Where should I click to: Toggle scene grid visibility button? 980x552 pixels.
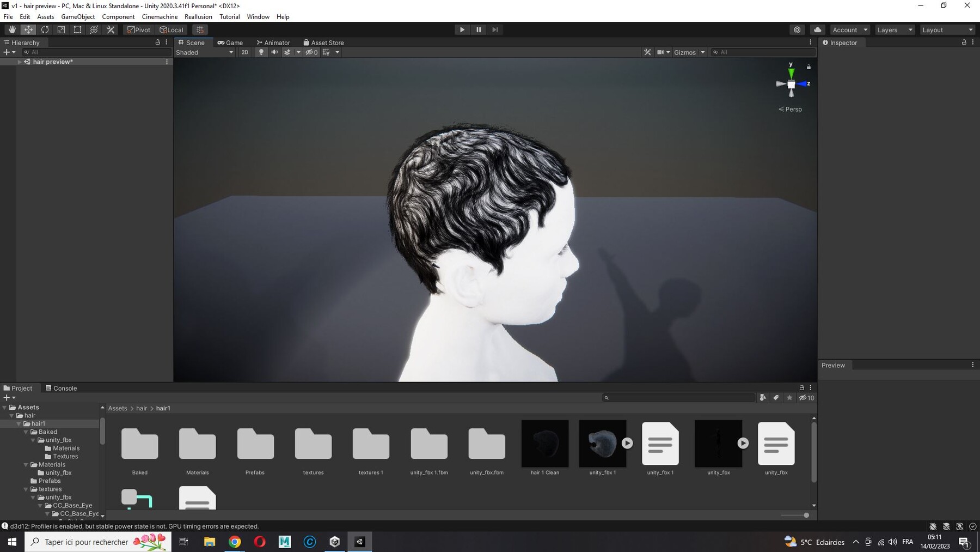[x=326, y=52]
